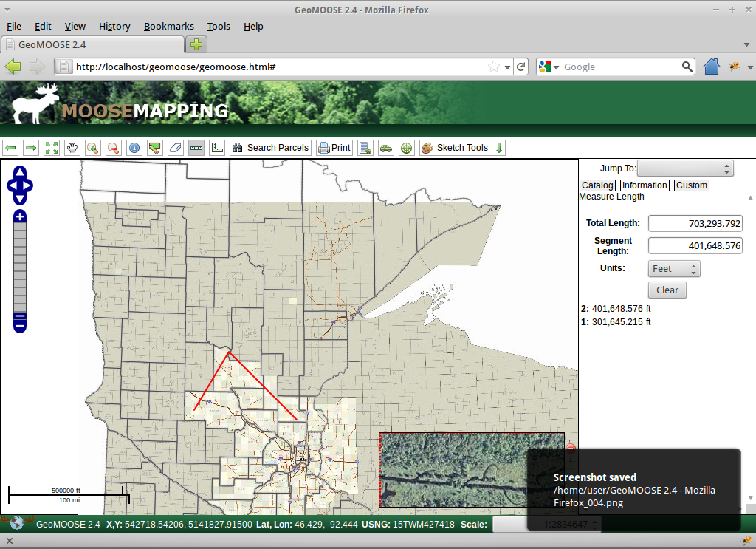Go to the previous map extent
Image resolution: width=756 pixels, height=549 pixels.
[x=10, y=148]
